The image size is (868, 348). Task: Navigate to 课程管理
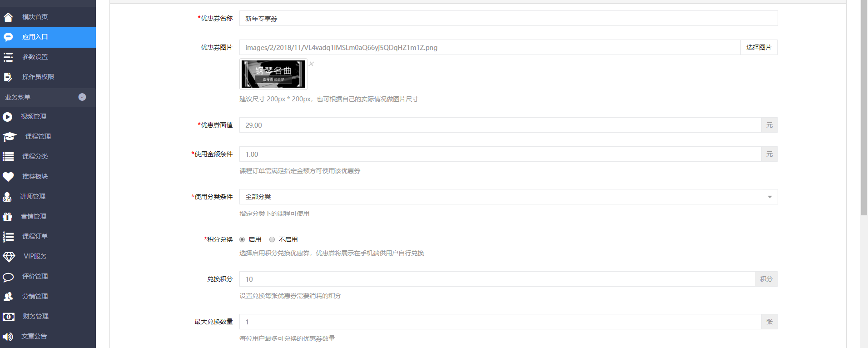click(48, 137)
